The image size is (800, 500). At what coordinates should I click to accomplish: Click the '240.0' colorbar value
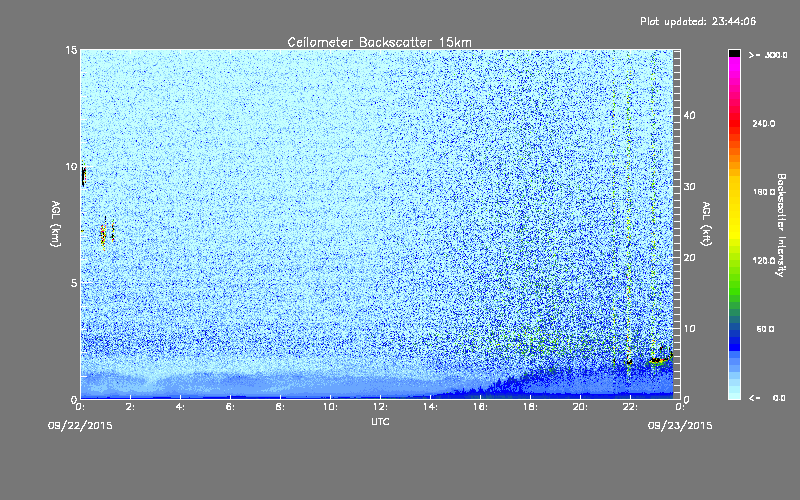point(764,123)
